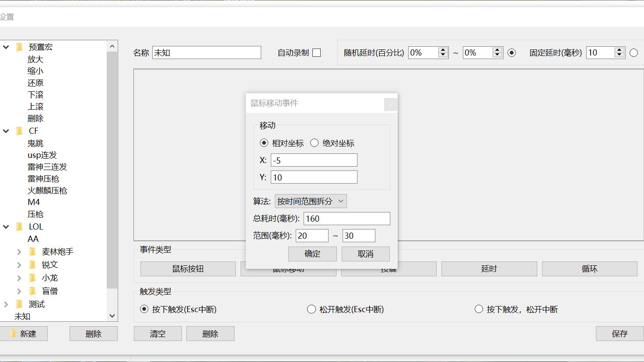Confirm the dialog with 确定

[312, 254]
